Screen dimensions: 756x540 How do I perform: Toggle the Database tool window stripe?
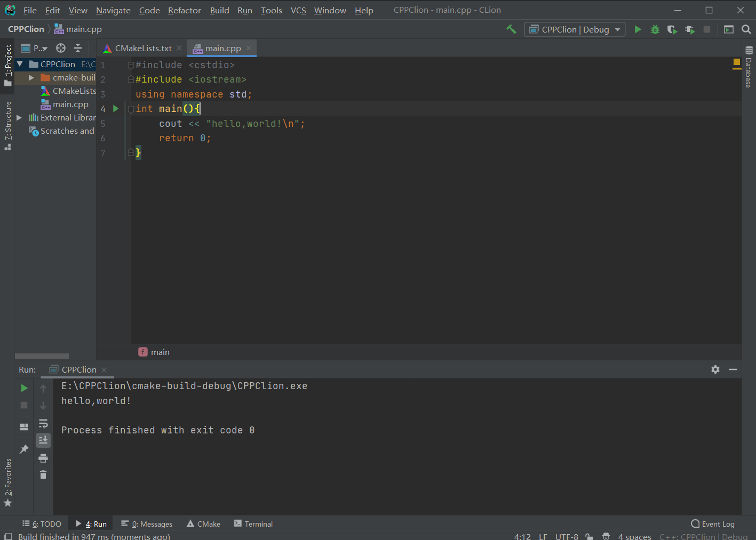[749, 68]
